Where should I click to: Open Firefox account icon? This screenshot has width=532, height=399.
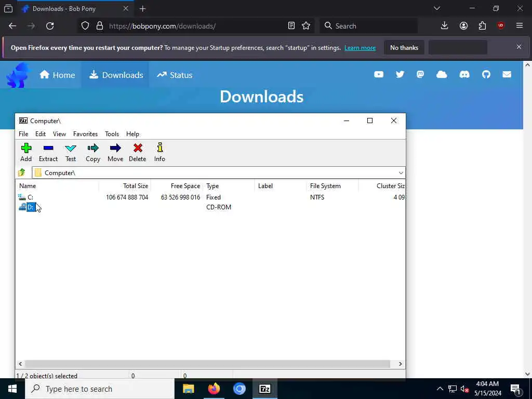pos(463,26)
